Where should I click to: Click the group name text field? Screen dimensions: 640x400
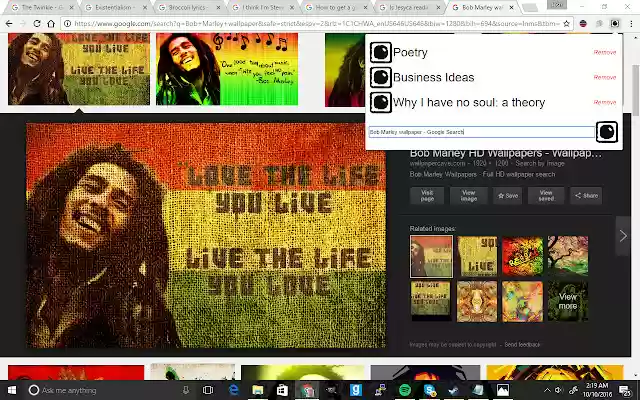click(482, 132)
